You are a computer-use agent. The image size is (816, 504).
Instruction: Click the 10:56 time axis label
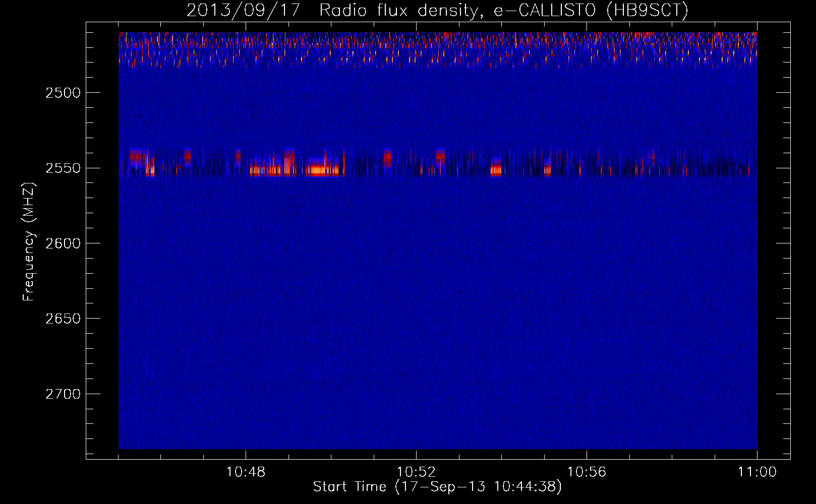587,472
